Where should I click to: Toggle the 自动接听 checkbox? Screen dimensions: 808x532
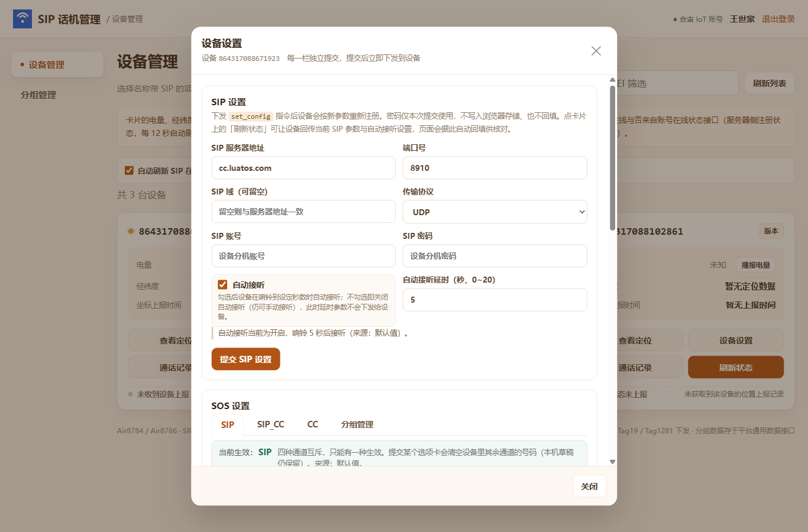tap(222, 284)
